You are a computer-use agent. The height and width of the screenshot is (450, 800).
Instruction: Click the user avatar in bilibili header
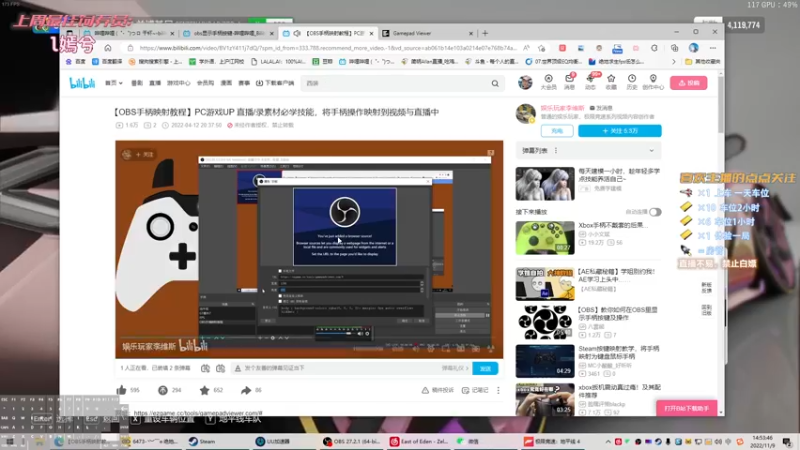525,82
